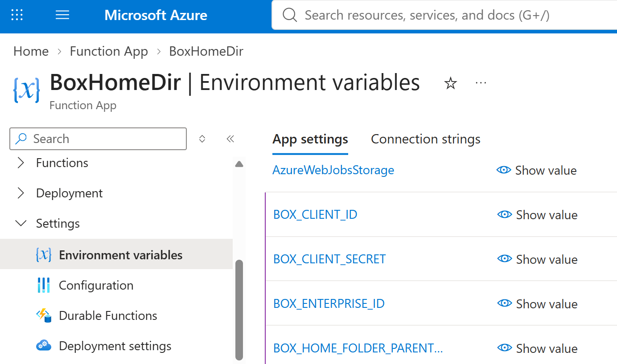Favorite this page with the star icon

(451, 83)
